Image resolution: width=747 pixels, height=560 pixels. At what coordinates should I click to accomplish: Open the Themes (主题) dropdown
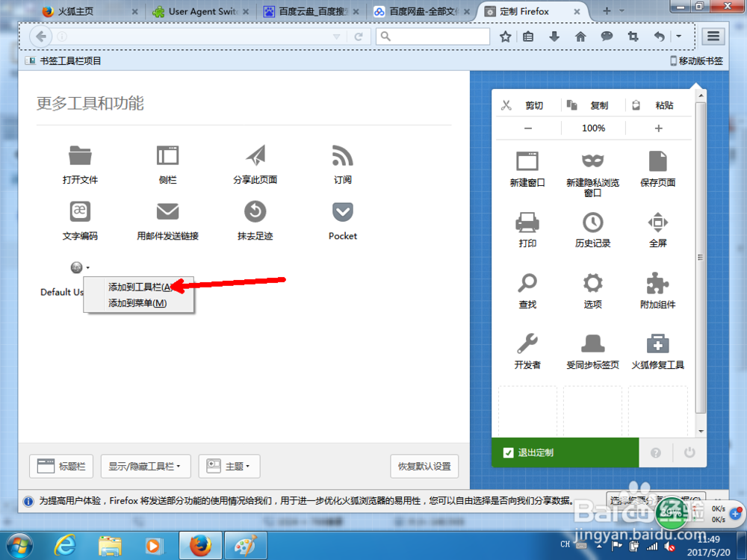229,466
